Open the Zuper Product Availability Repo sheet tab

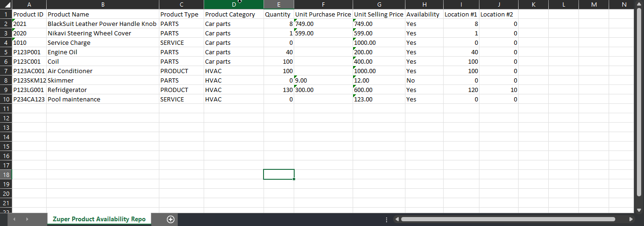click(99, 219)
